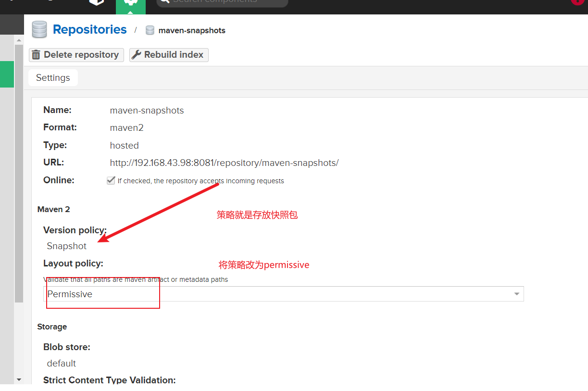Screen dimensions: 588x391
Task: Click the Administration gear icon
Action: pyautogui.click(x=130, y=2)
